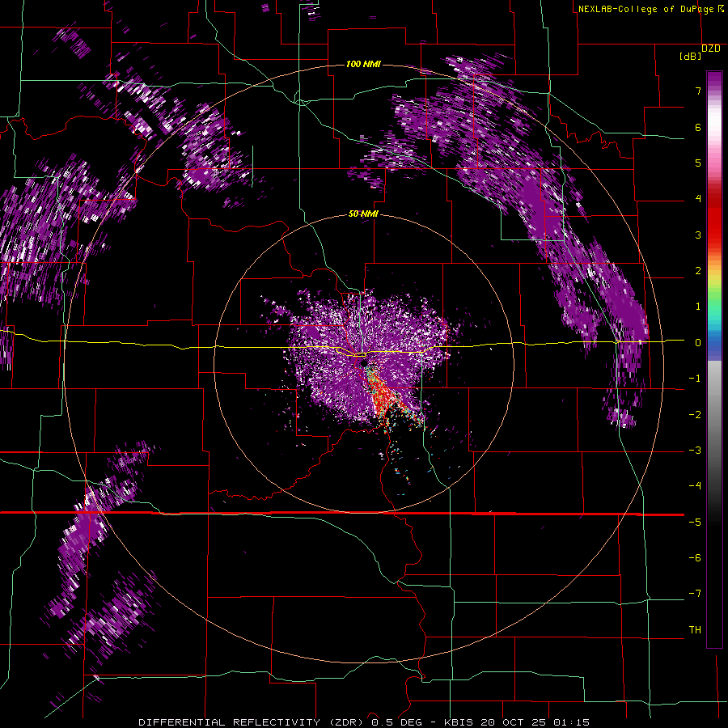Image resolution: width=728 pixels, height=728 pixels.
Task: Click the -6 value on the color scale
Action: (x=695, y=558)
